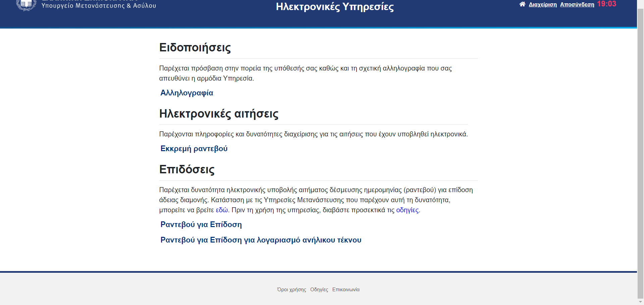Open the Διαχείριση link

[543, 4]
